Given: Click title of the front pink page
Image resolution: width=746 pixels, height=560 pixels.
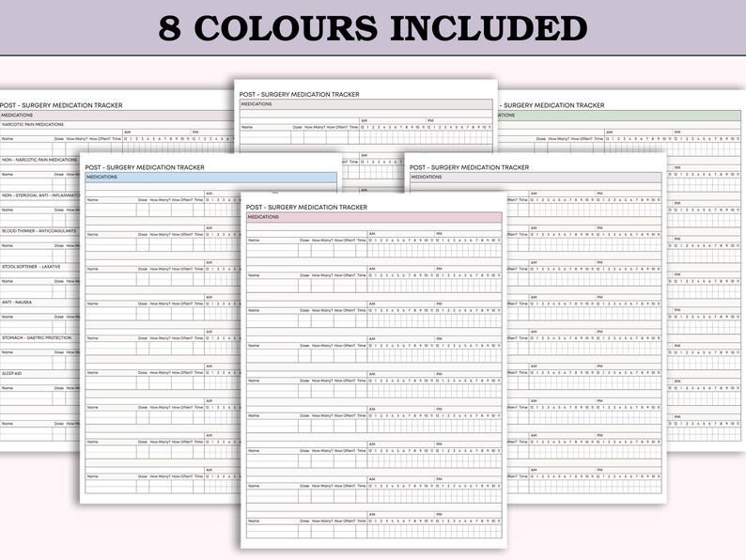Looking at the screenshot, I should (x=306, y=207).
